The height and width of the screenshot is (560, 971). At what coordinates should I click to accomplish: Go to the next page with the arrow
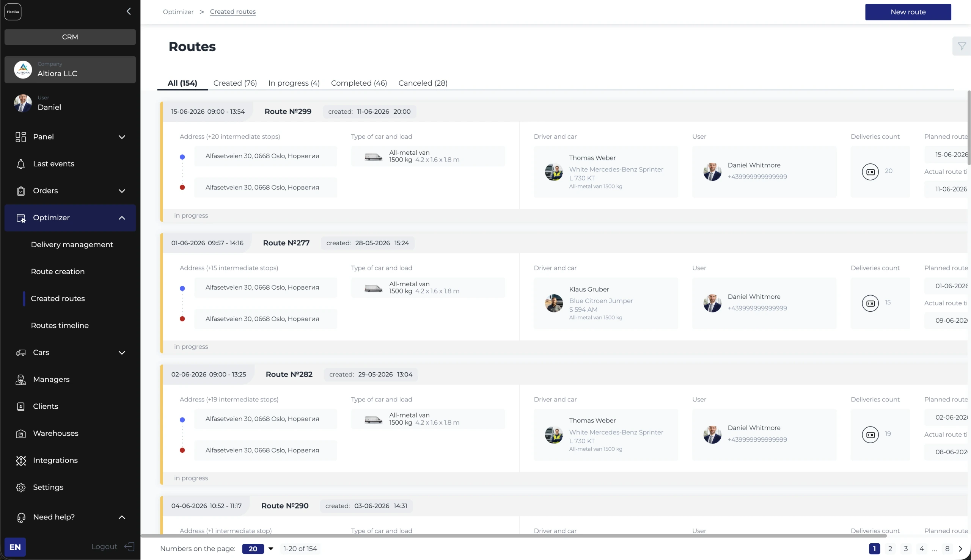click(x=961, y=549)
